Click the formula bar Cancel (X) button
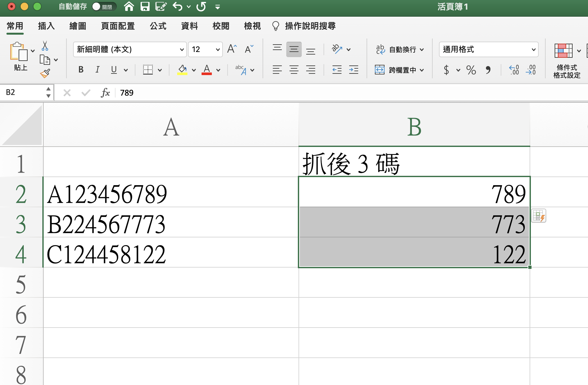The height and width of the screenshot is (385, 588). tap(67, 93)
